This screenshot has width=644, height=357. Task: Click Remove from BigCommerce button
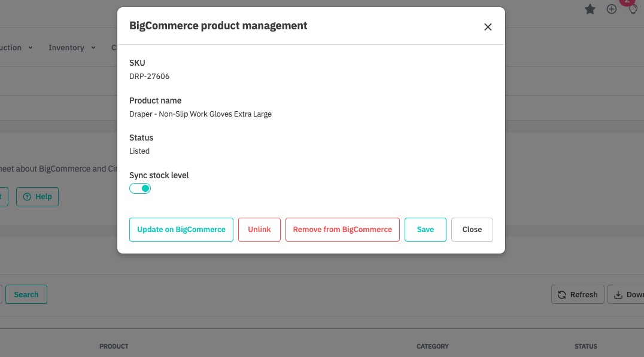click(342, 230)
